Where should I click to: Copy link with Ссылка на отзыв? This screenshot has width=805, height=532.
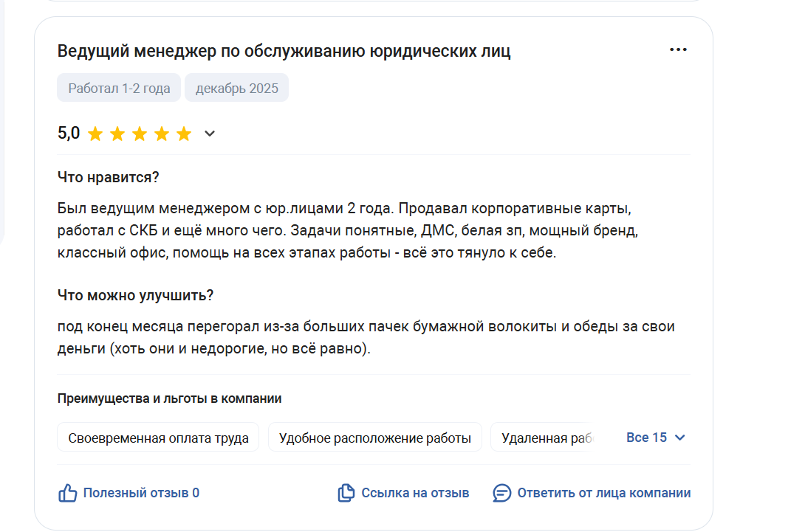coord(415,493)
